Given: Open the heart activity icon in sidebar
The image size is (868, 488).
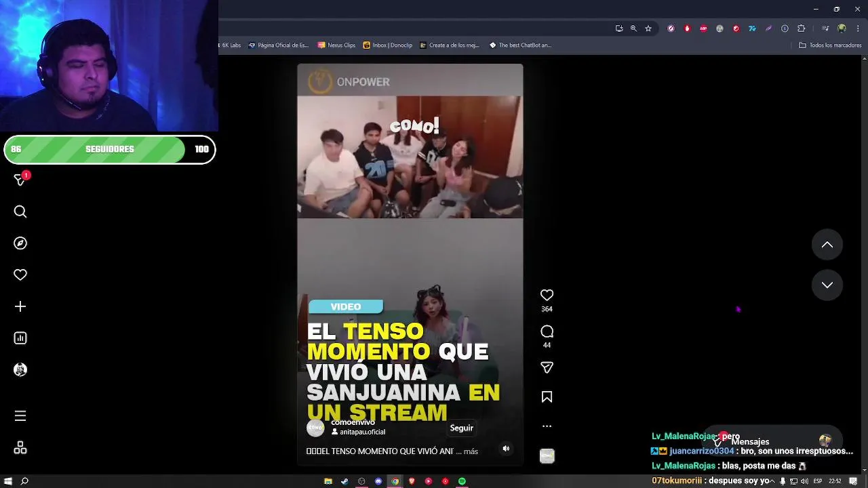Looking at the screenshot, I should 20,275.
